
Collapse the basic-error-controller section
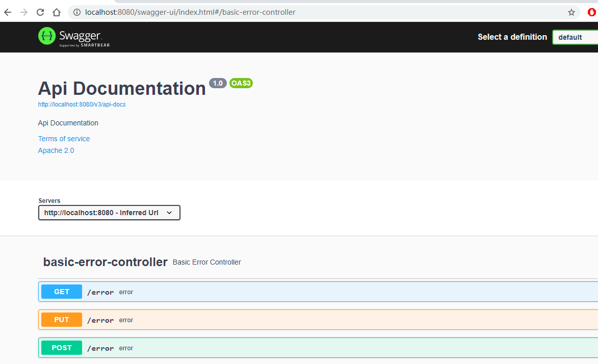pyautogui.click(x=105, y=262)
